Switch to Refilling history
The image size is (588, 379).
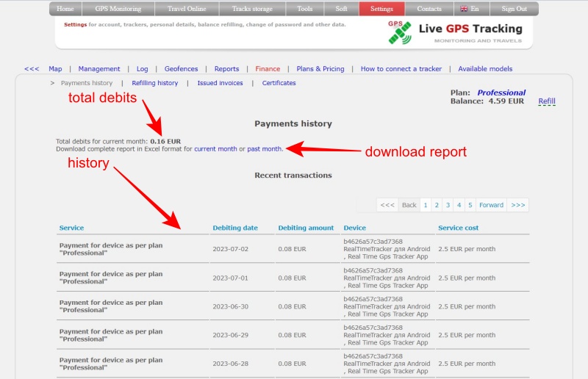click(155, 83)
